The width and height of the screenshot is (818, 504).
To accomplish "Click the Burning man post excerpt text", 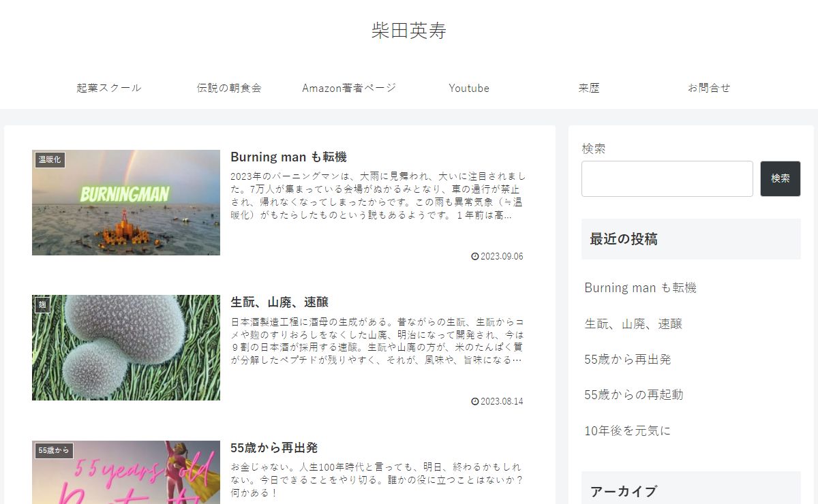I will tap(378, 195).
